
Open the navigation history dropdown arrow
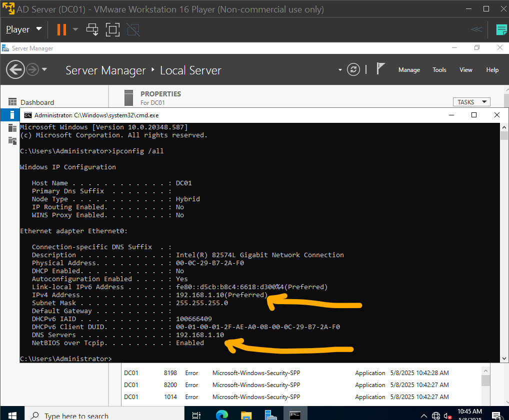44,69
